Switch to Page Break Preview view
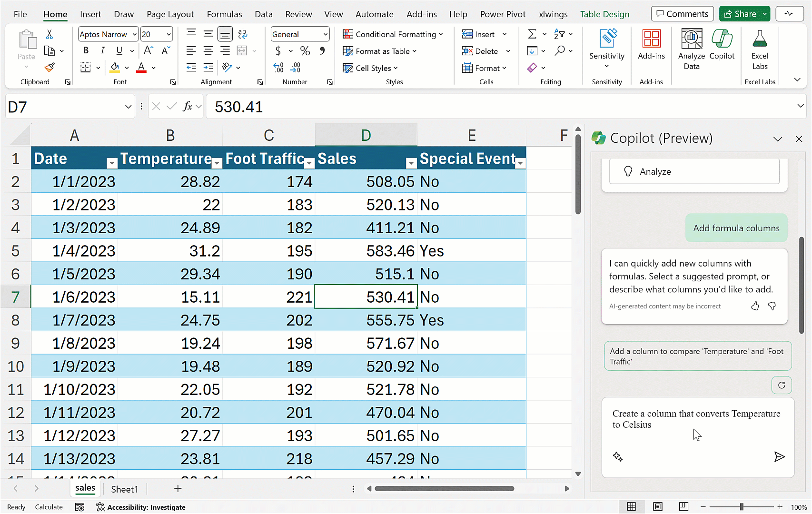The width and height of the screenshot is (812, 514). (x=683, y=507)
